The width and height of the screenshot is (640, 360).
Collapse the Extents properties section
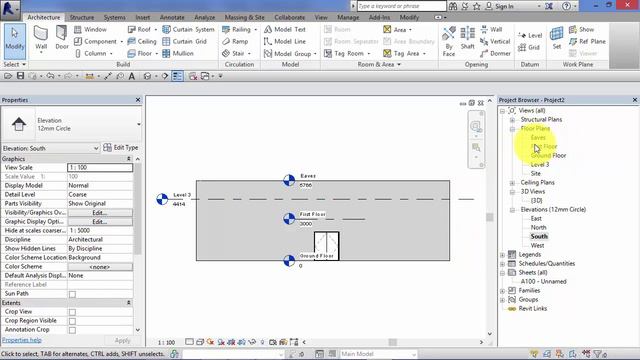click(129, 303)
